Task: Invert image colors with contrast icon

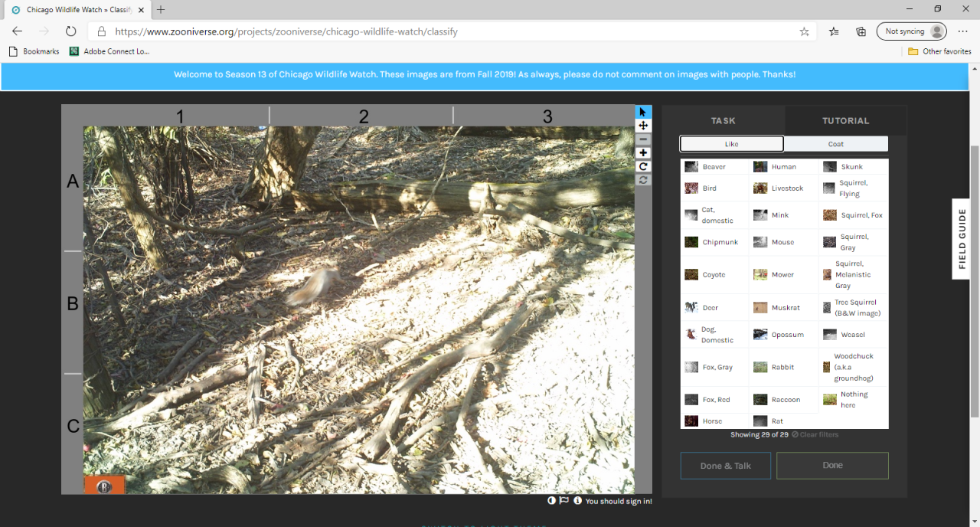Action: click(551, 501)
